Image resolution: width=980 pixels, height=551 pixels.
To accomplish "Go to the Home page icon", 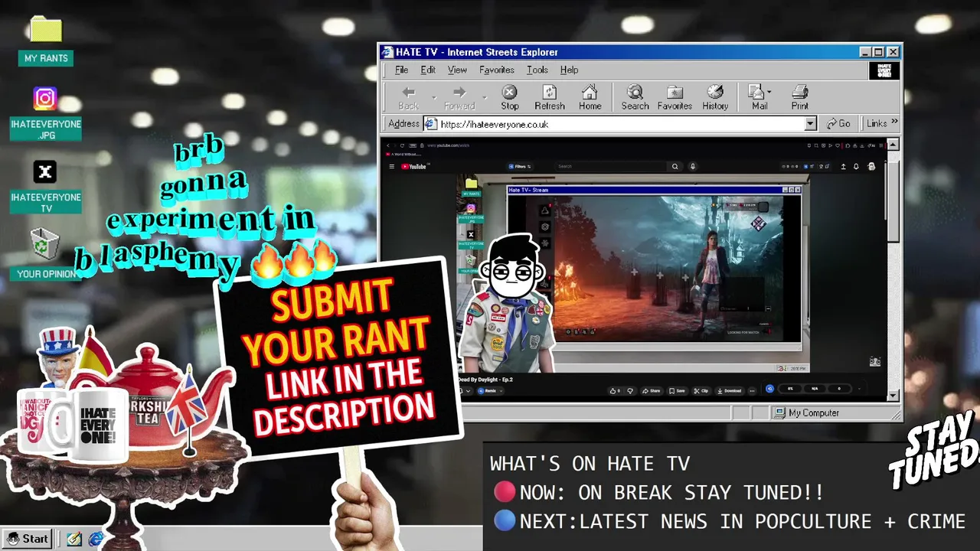I will (x=590, y=92).
